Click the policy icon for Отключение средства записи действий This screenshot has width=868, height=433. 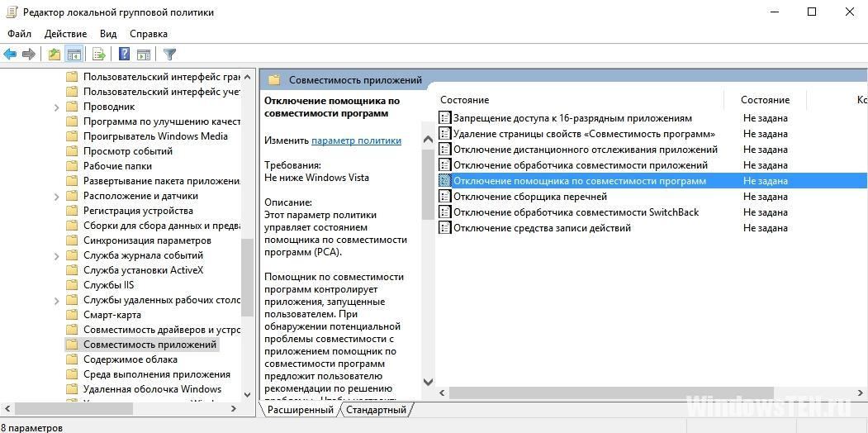pos(444,227)
